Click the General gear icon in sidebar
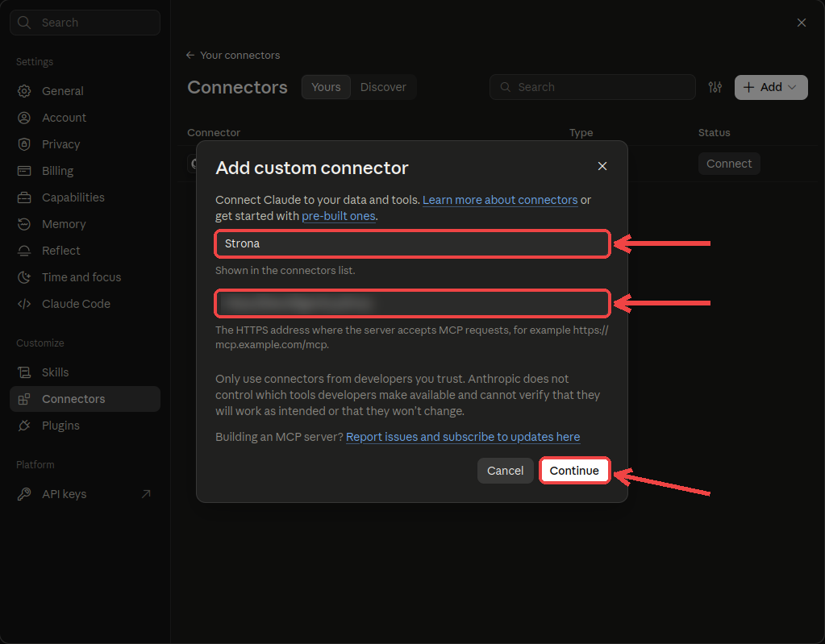The width and height of the screenshot is (825, 644). coord(24,91)
